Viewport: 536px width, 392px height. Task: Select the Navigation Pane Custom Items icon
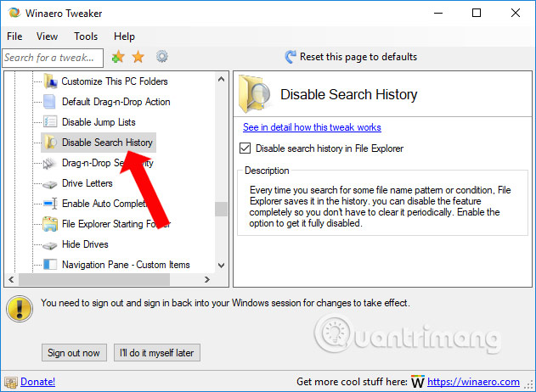[50, 264]
